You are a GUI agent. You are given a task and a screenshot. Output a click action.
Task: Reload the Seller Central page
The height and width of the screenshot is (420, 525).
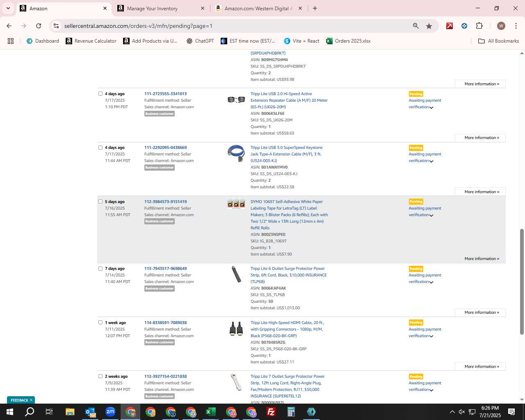click(x=39, y=26)
